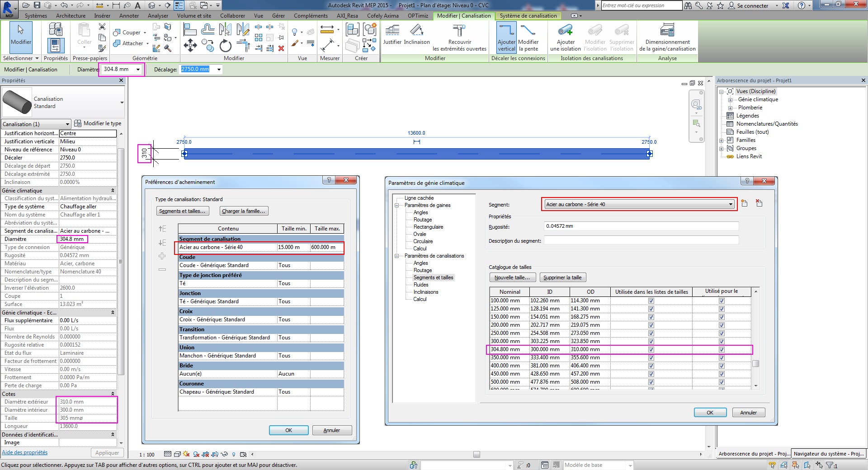Image resolution: width=868 pixels, height=470 pixels.
Task: Click the Aide des propriétés link
Action: 24,452
